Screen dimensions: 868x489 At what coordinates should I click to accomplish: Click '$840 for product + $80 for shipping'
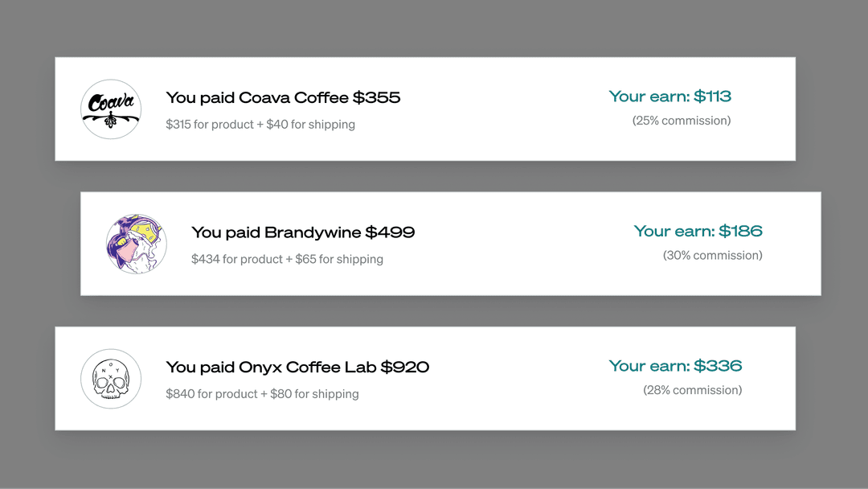262,394
